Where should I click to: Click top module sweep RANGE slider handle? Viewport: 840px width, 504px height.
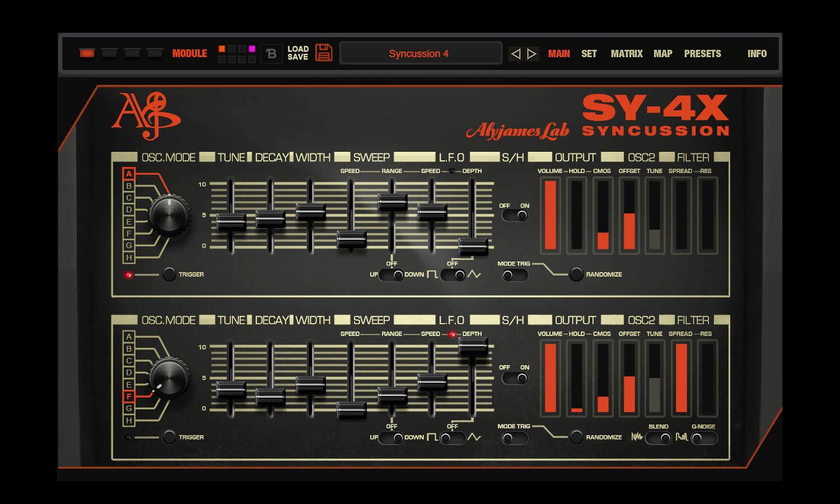point(392,202)
